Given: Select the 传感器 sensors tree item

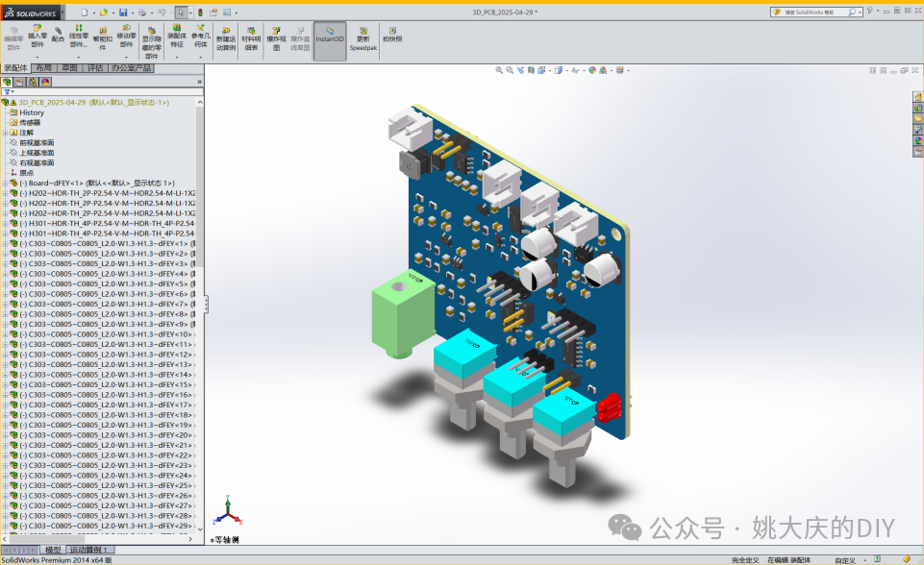Looking at the screenshot, I should tap(30, 123).
